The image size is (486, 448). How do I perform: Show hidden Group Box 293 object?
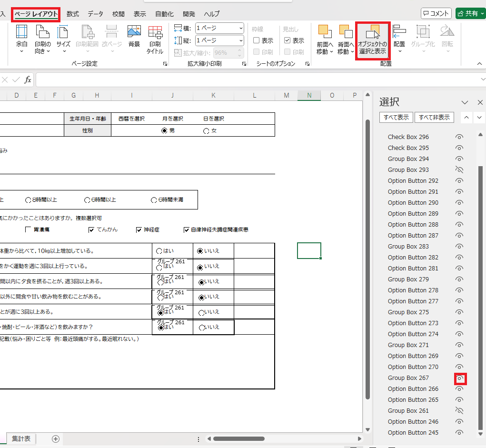coord(459,170)
